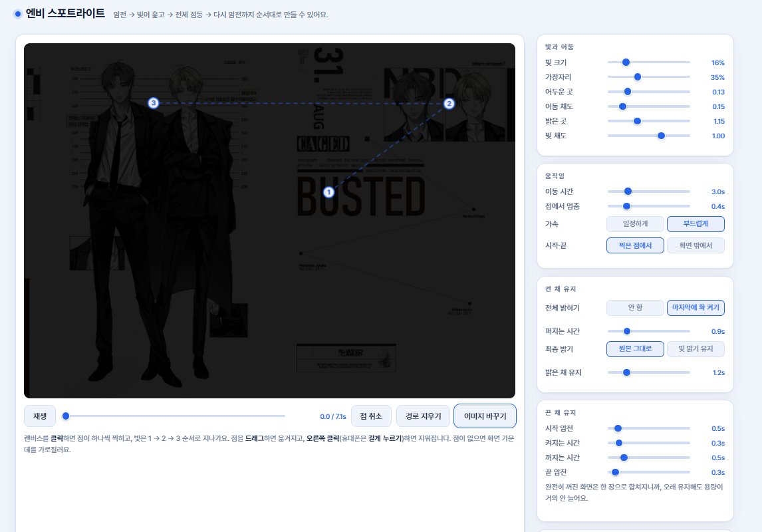Adjust the 어둠 채도 slider
Image resolution: width=762 pixels, height=532 pixels.
(649, 106)
